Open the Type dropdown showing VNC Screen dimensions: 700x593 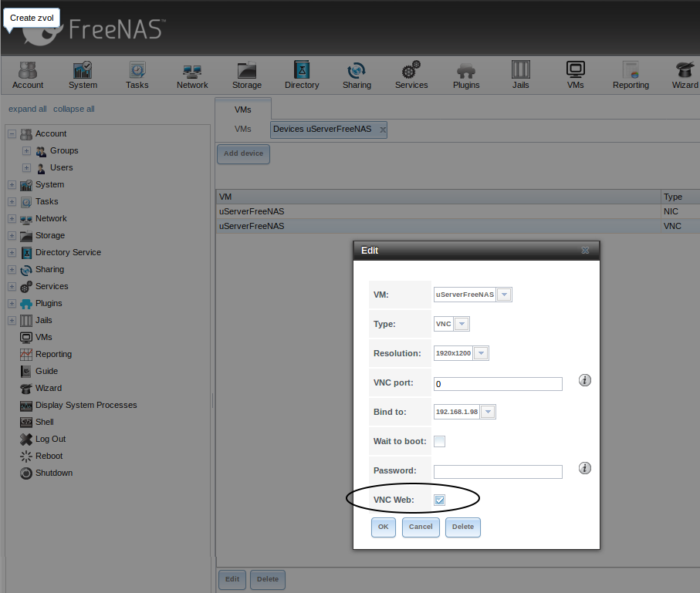coord(462,324)
